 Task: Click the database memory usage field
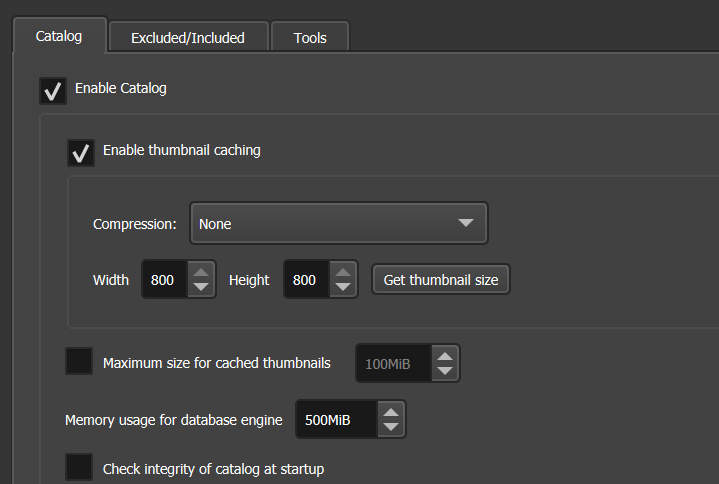tap(336, 420)
